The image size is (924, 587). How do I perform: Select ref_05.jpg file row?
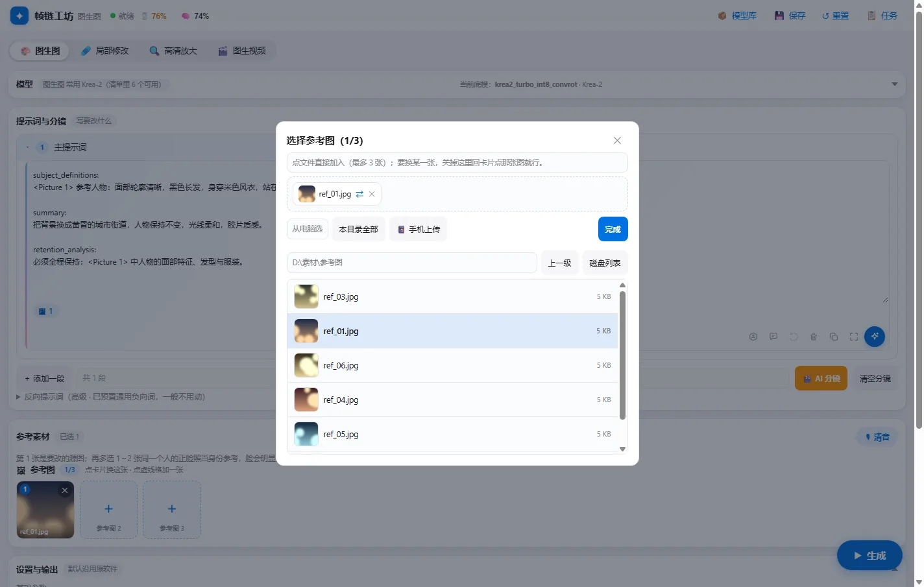(452, 434)
